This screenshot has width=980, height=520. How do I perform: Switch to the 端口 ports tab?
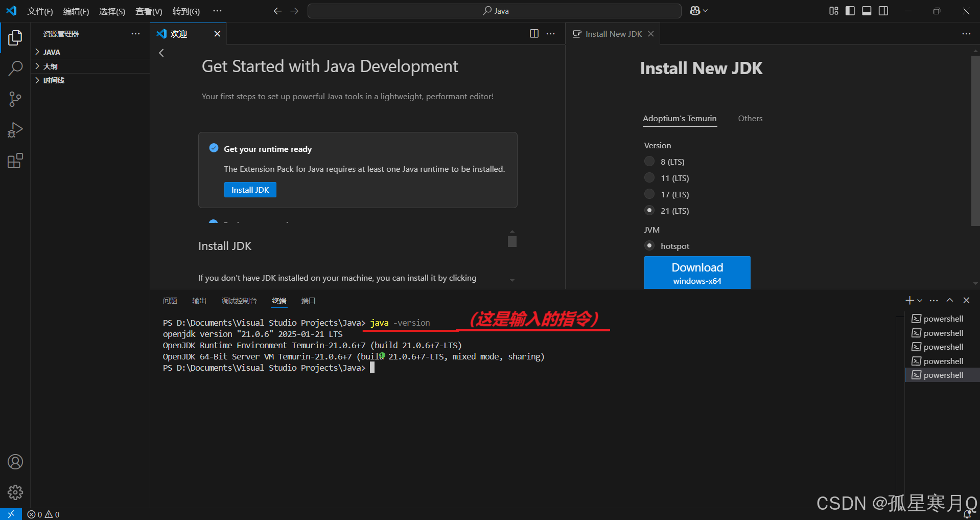pos(309,301)
